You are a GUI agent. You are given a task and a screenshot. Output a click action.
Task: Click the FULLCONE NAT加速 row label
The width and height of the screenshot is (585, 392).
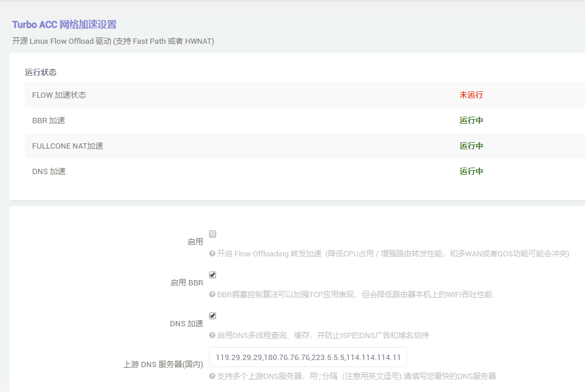click(67, 146)
